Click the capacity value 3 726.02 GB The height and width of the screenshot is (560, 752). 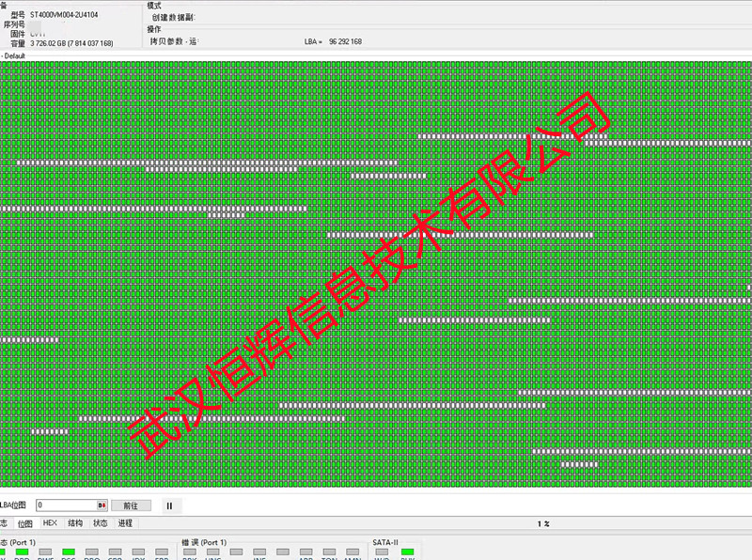tap(48, 43)
